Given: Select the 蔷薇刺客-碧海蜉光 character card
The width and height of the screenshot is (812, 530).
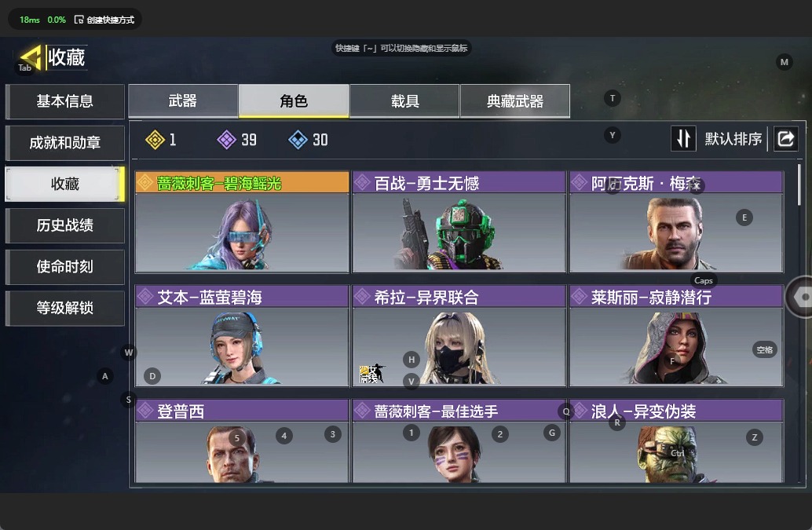Looking at the screenshot, I should click(242, 222).
